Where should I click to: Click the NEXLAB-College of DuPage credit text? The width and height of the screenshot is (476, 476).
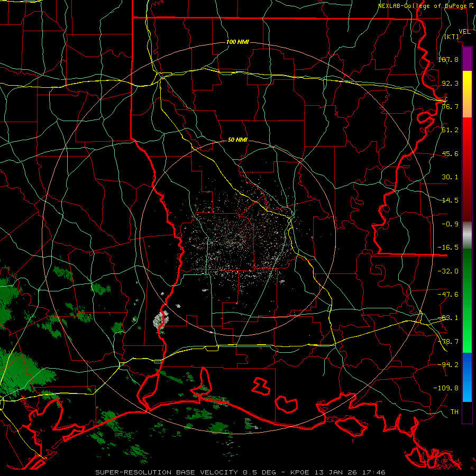pyautogui.click(x=426, y=6)
